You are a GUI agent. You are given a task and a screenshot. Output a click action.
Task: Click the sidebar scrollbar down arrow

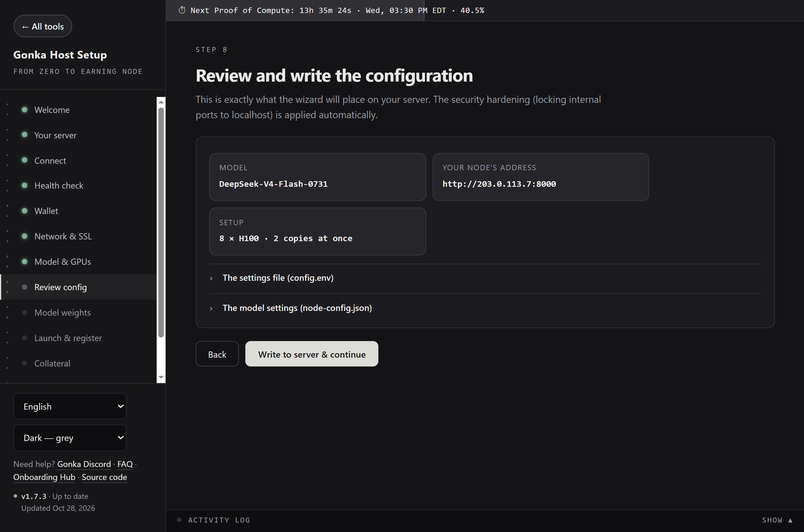click(161, 377)
